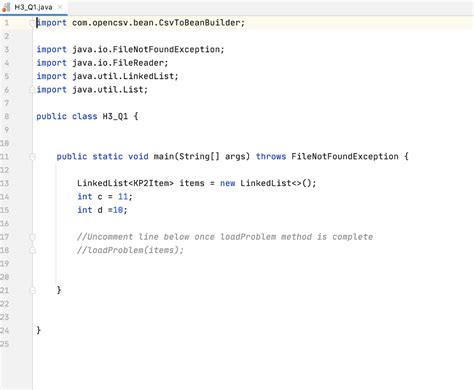Toggle the comment fold end marker at line 18

32,250
